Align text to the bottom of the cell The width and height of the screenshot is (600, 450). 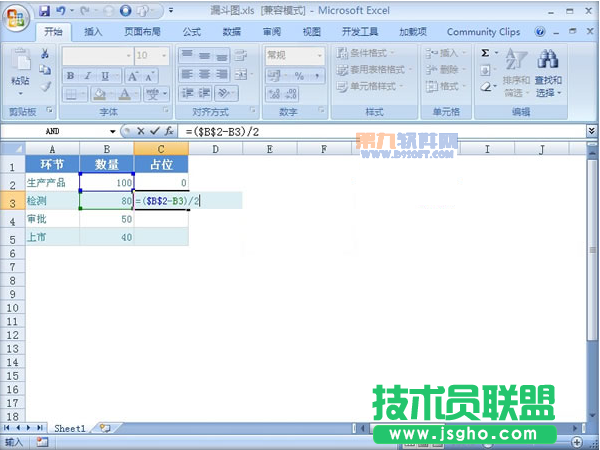(222, 55)
